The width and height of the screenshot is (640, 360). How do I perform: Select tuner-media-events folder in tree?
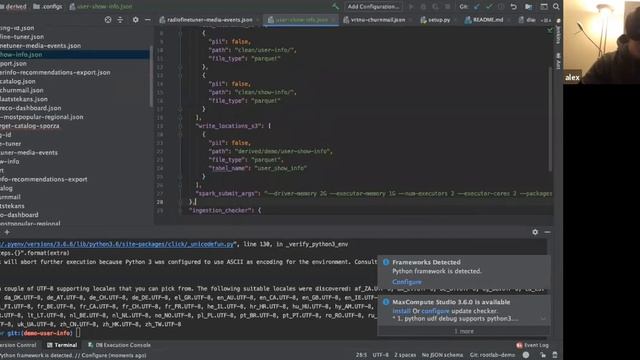pyautogui.click(x=29, y=153)
